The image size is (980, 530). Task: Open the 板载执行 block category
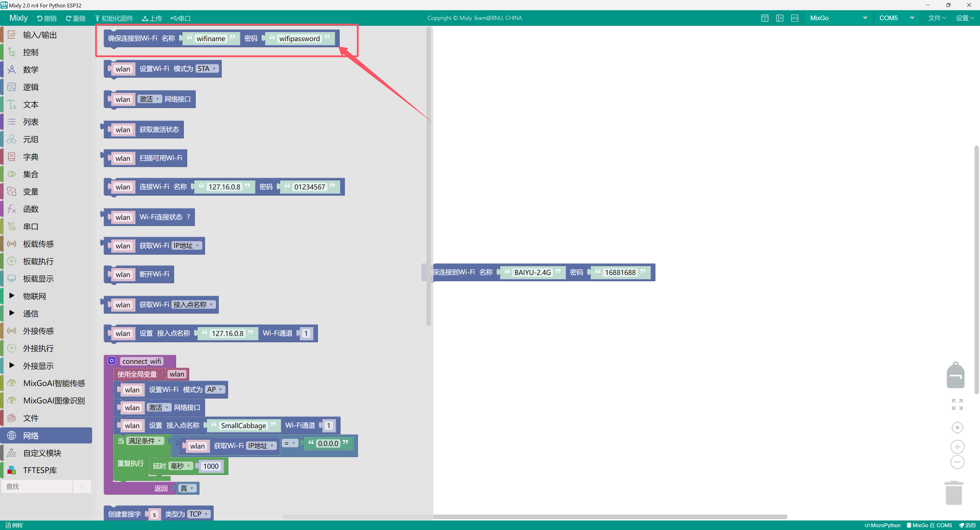tap(46, 261)
